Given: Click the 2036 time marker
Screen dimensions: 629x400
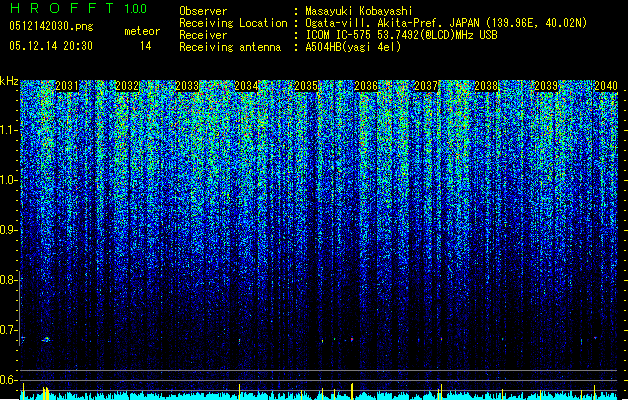Looking at the screenshot, I should [x=366, y=86].
